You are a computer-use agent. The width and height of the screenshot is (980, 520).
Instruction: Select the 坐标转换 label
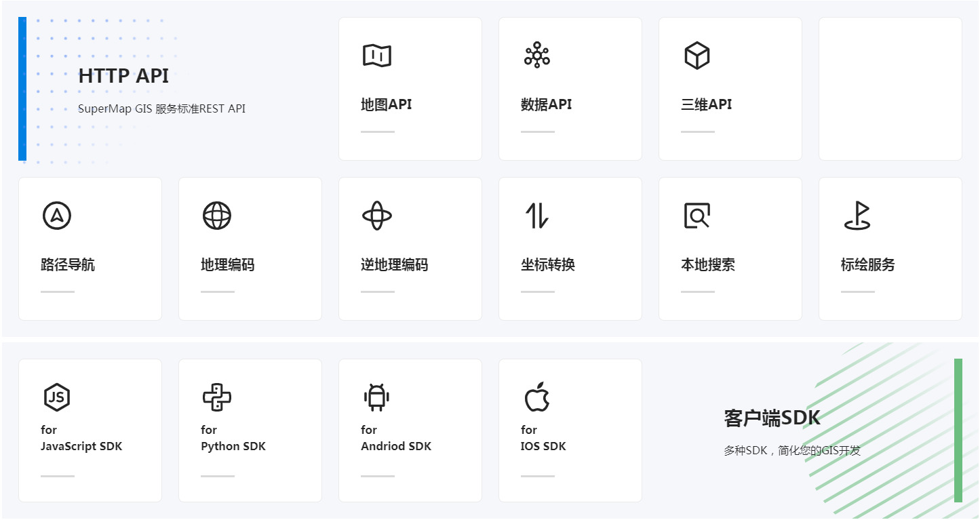(x=548, y=264)
